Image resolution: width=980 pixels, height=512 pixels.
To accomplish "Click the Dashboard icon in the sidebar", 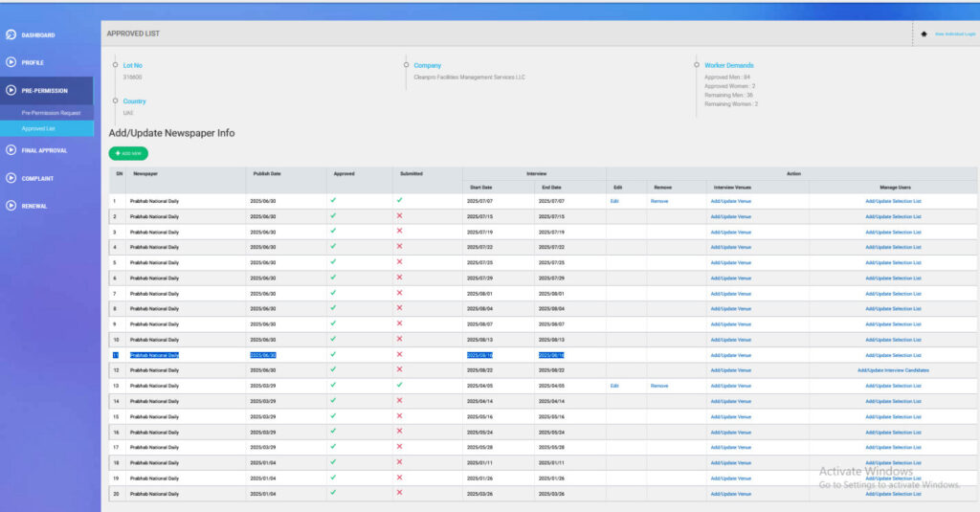I will (11, 35).
